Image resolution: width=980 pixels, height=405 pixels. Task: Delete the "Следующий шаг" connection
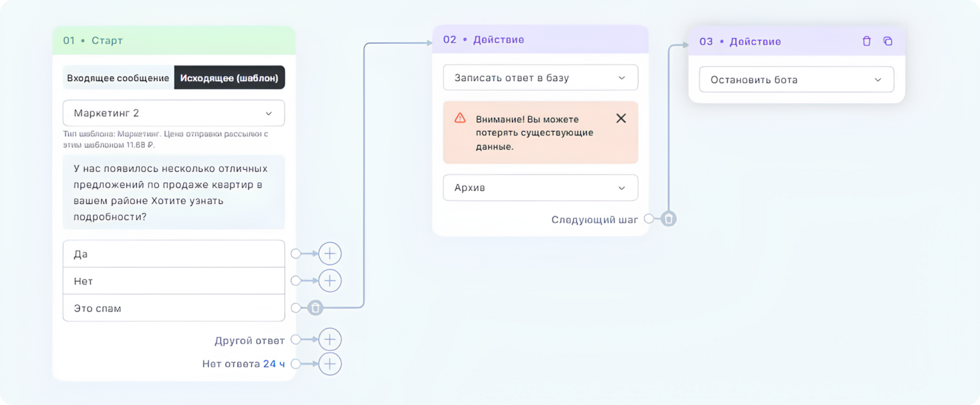[668, 219]
